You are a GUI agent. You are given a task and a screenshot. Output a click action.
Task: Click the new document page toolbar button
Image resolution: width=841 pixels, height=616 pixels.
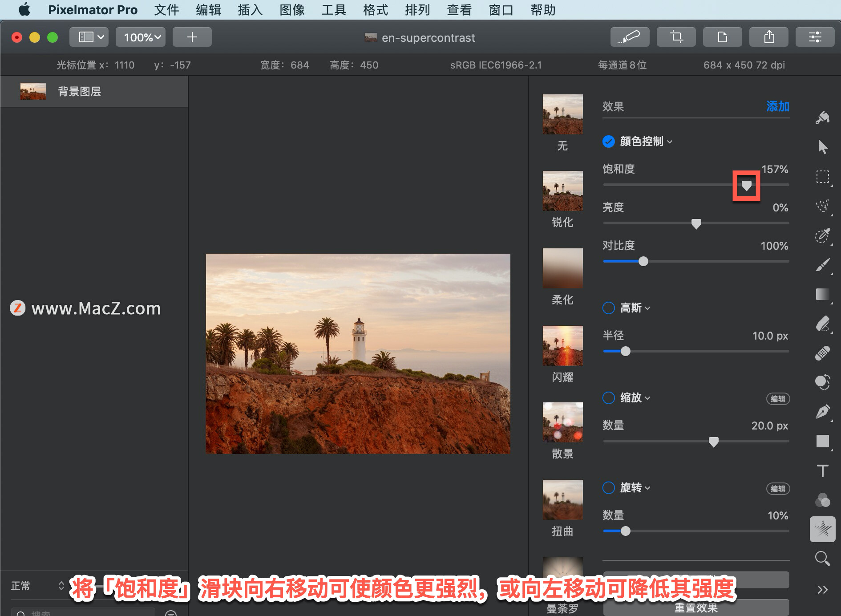722,37
